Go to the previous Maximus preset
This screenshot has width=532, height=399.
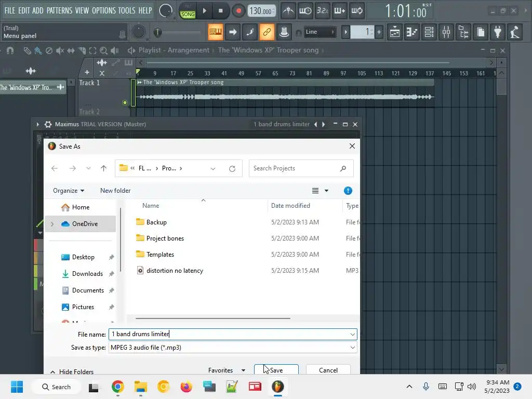pos(315,125)
